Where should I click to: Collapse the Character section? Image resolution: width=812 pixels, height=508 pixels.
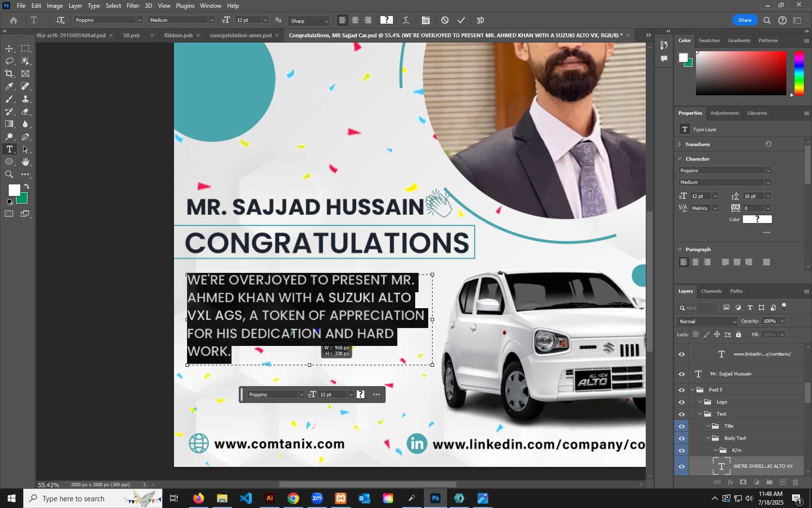pos(680,159)
